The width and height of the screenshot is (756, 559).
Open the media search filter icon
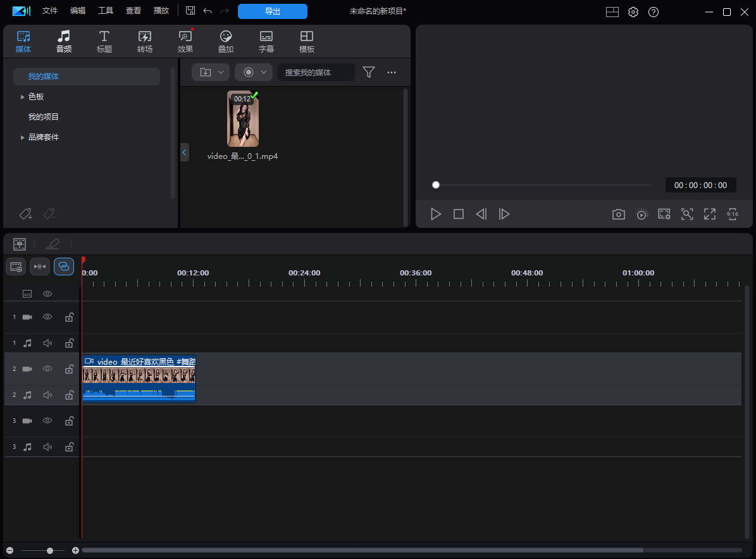coord(369,72)
